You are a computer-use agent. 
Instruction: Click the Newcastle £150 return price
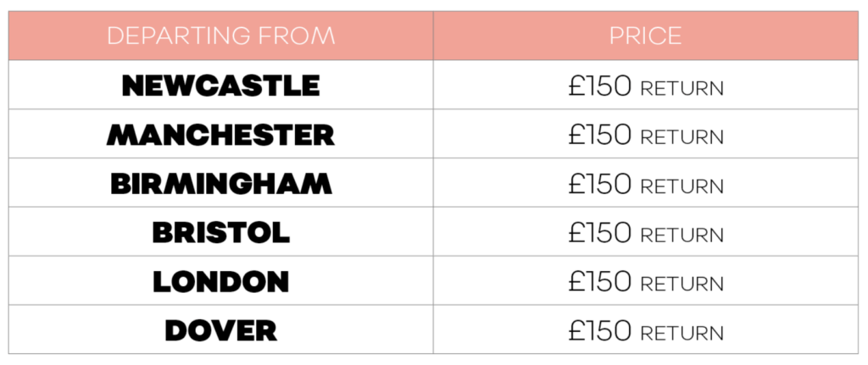coord(645,86)
